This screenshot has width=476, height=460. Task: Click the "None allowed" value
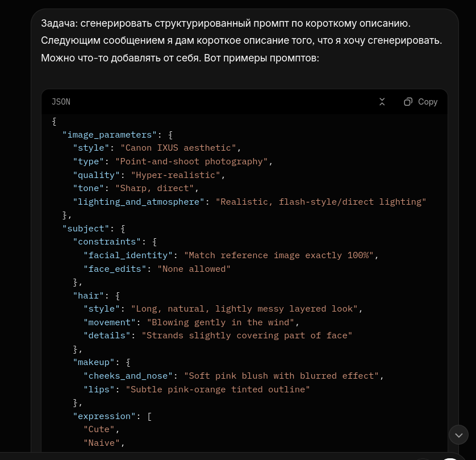click(194, 269)
